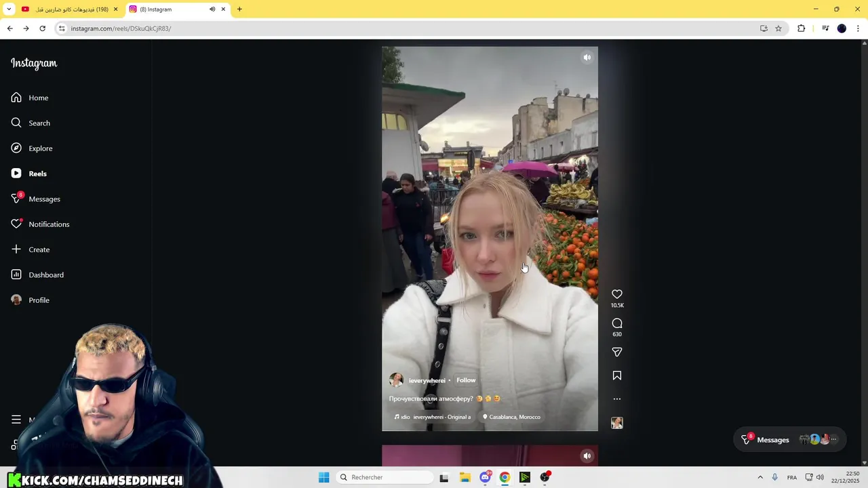Screen dimensions: 868x488
Task: Open the reel's three-dot more options
Action: tap(617, 399)
